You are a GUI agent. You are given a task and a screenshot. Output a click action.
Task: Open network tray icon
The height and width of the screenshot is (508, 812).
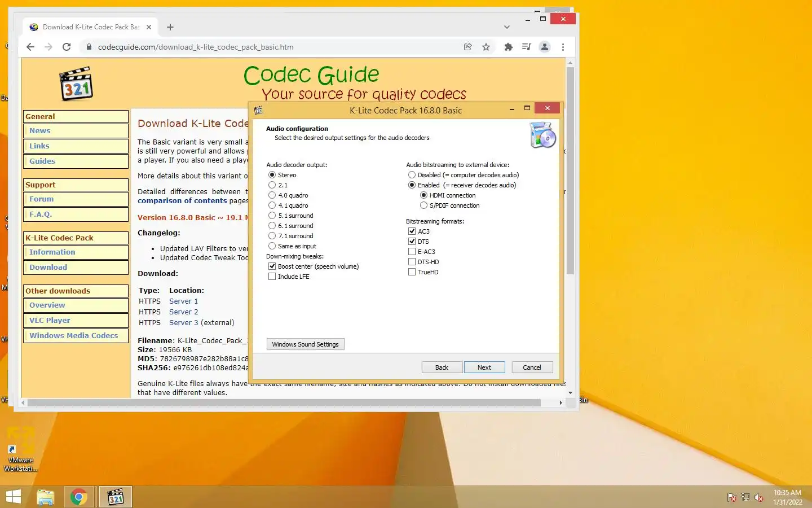(x=745, y=497)
